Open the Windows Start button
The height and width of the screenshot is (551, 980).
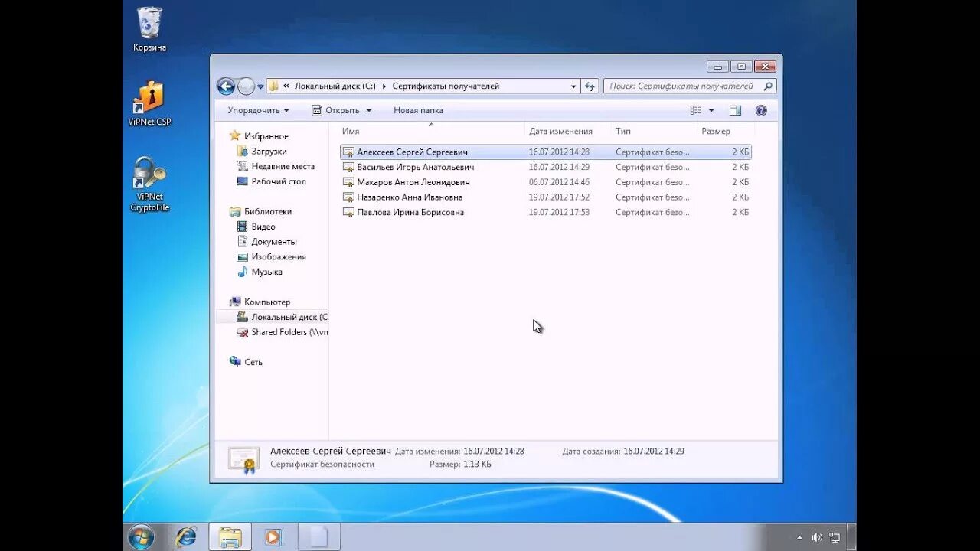pyautogui.click(x=141, y=537)
